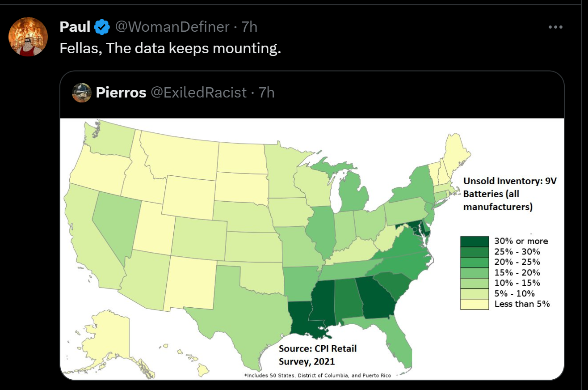This screenshot has width=588, height=390.
Task: Open Paul's profile via display name
Action: tap(74, 27)
